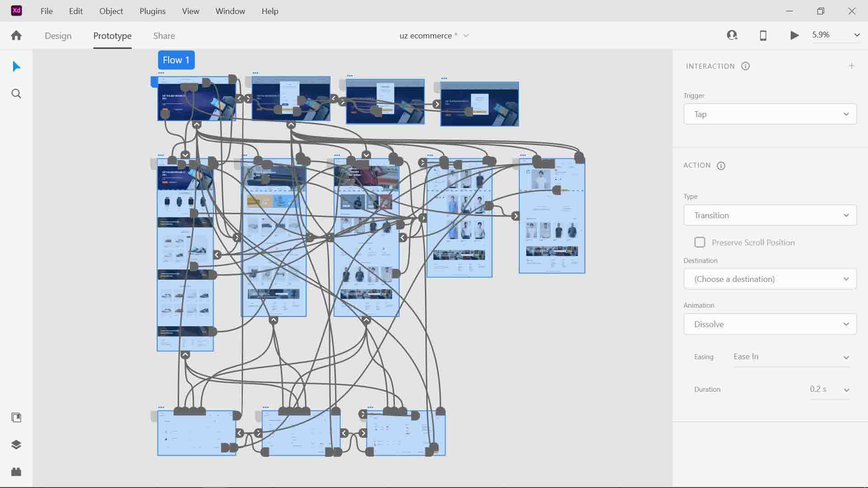The width and height of the screenshot is (868, 488).
Task: Click the Home icon
Action: point(16,36)
